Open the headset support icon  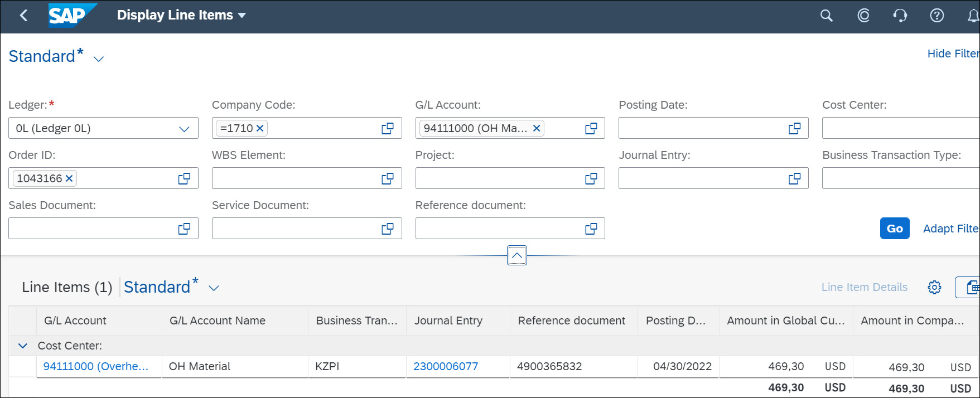(900, 16)
